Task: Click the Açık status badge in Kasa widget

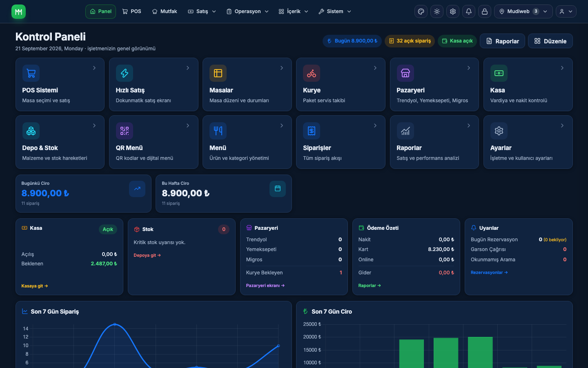Action: (x=108, y=229)
